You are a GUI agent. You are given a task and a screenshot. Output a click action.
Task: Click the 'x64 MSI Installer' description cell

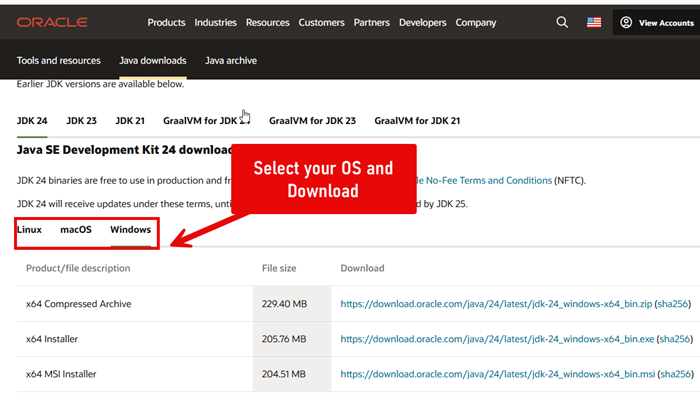click(x=61, y=374)
